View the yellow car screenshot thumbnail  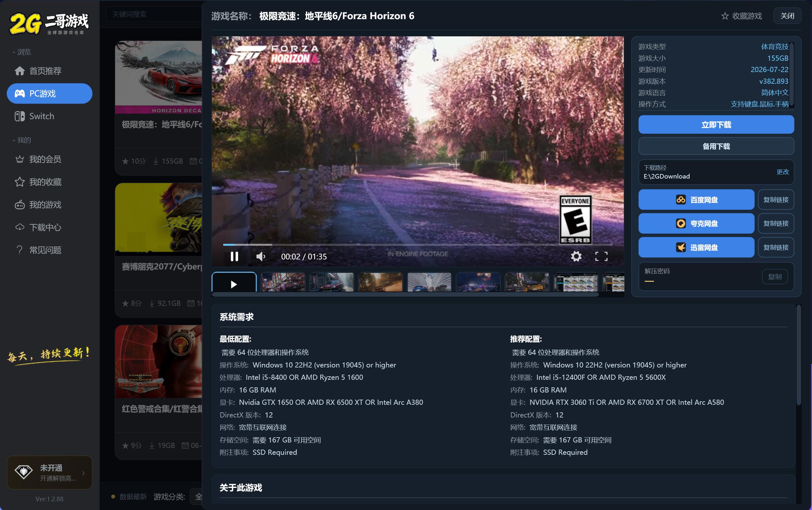527,282
